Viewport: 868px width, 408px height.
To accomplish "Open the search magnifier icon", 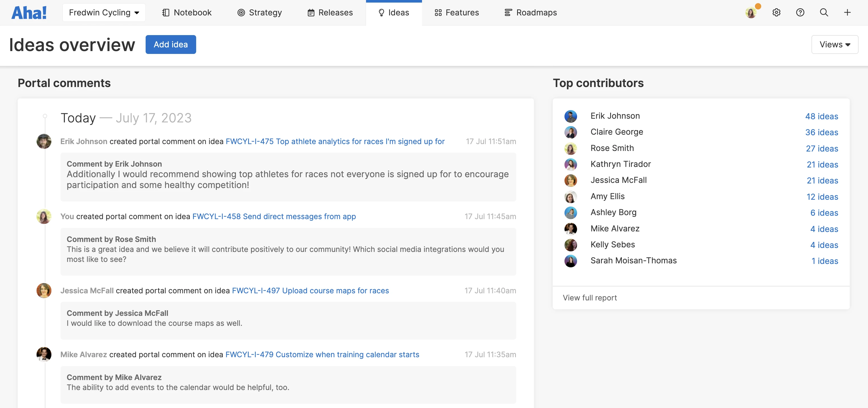I will (824, 13).
